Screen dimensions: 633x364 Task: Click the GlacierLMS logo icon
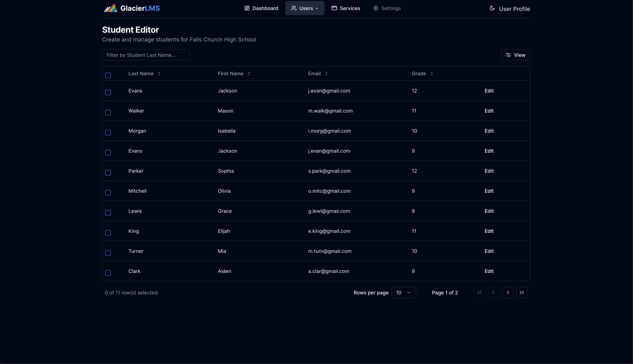pos(110,8)
